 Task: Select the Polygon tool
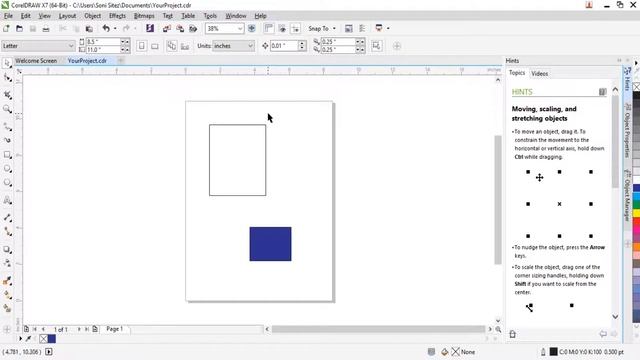click(7, 183)
